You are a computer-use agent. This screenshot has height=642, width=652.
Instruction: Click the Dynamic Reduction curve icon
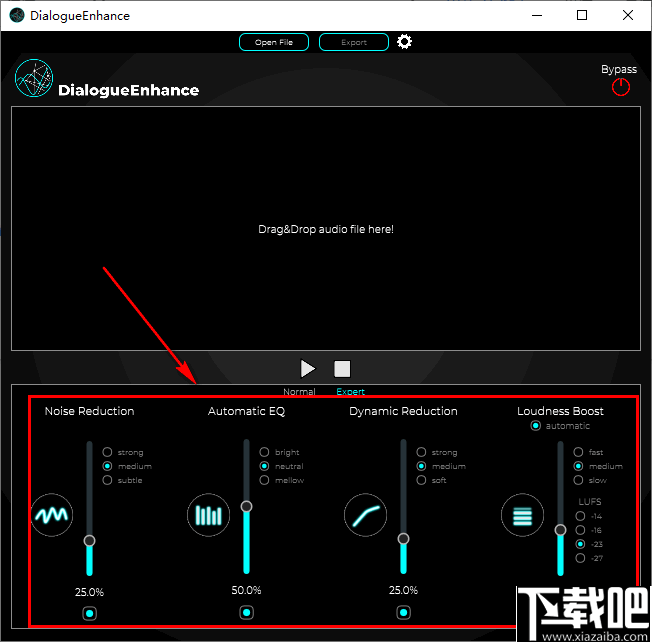366,515
